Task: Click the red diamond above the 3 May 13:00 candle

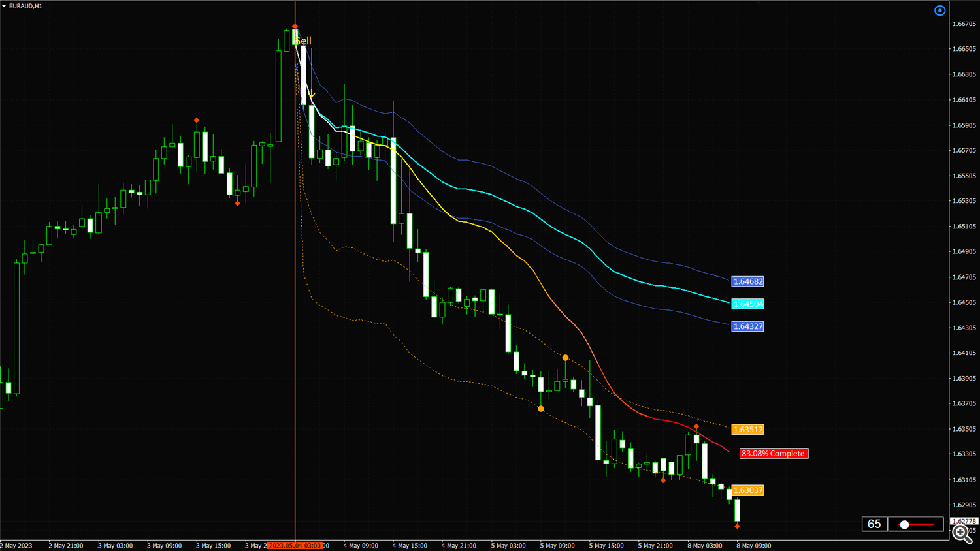Action: 197,121
